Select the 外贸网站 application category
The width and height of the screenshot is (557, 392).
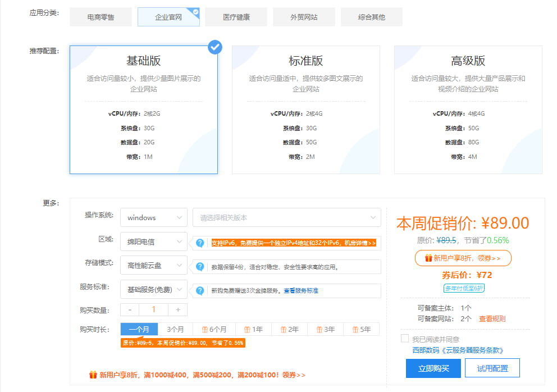click(304, 17)
